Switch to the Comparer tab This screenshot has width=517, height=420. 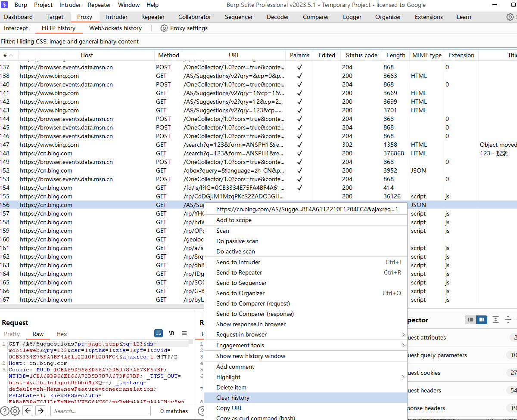pyautogui.click(x=316, y=17)
